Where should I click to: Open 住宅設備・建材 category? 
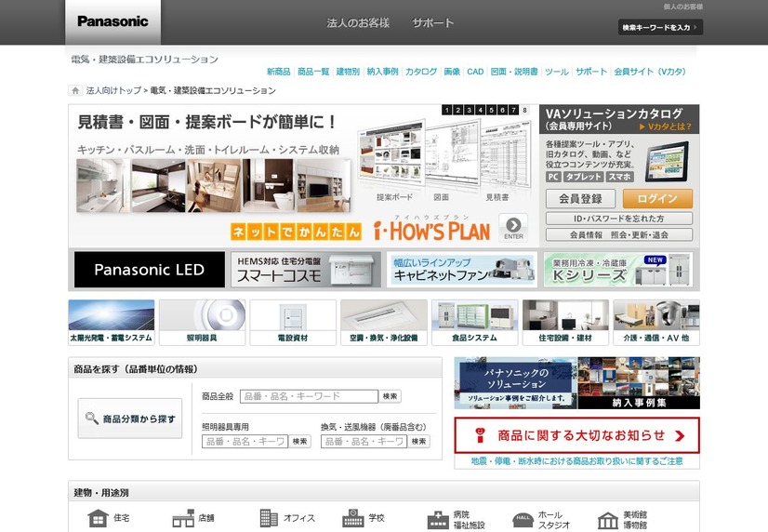point(565,323)
